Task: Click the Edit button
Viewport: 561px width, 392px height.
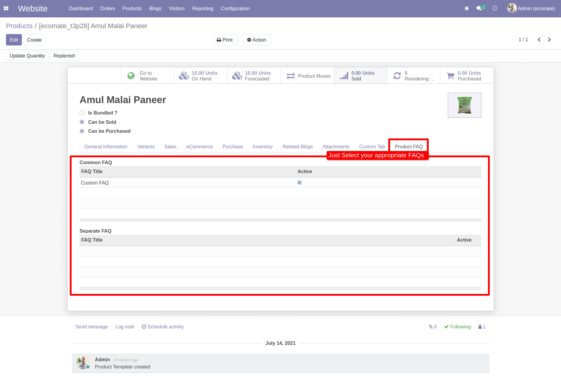Action: pos(14,40)
